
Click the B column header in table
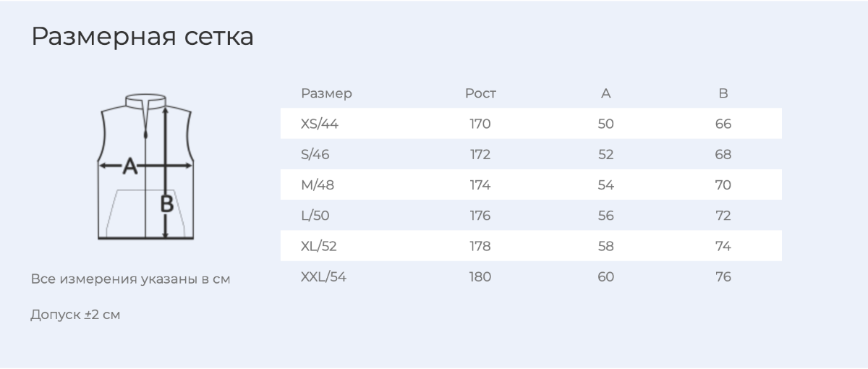pos(723,93)
